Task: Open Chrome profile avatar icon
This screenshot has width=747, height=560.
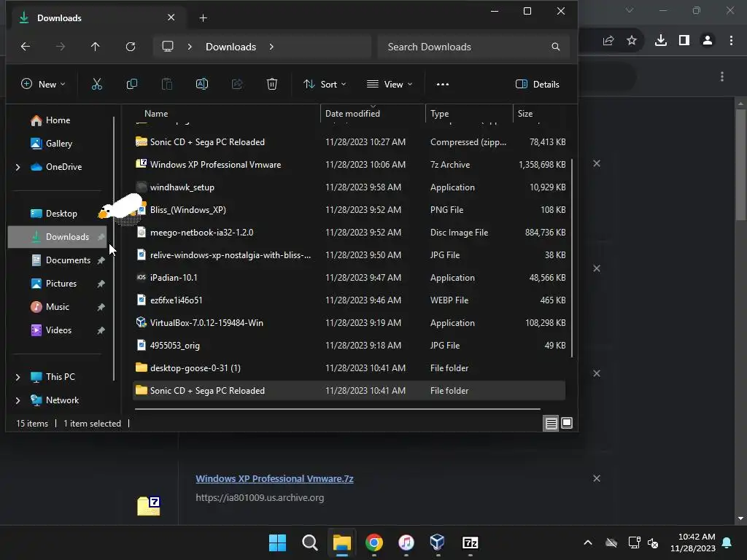Action: tap(708, 41)
